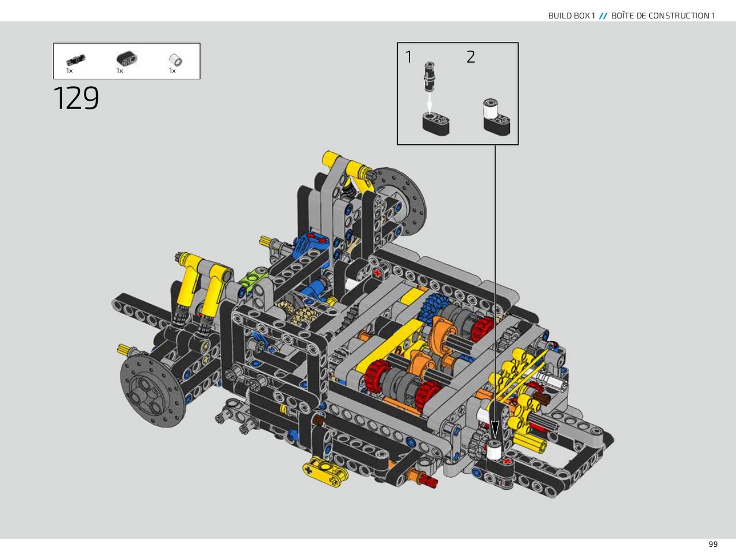Click the black 2-hole beam in parts list
Image resolution: width=736 pixels, height=560 pixels.
(126, 59)
